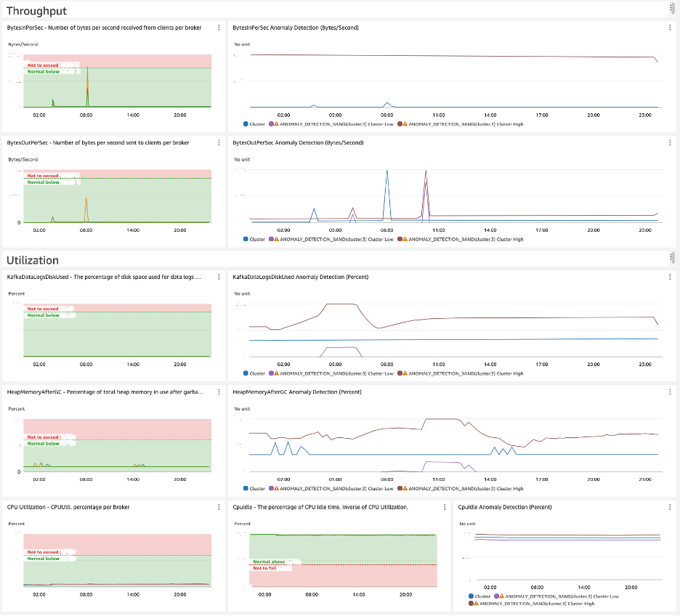Click the KafkaDataLogsDiskUsed Anomaly Detection widget title

click(x=301, y=277)
